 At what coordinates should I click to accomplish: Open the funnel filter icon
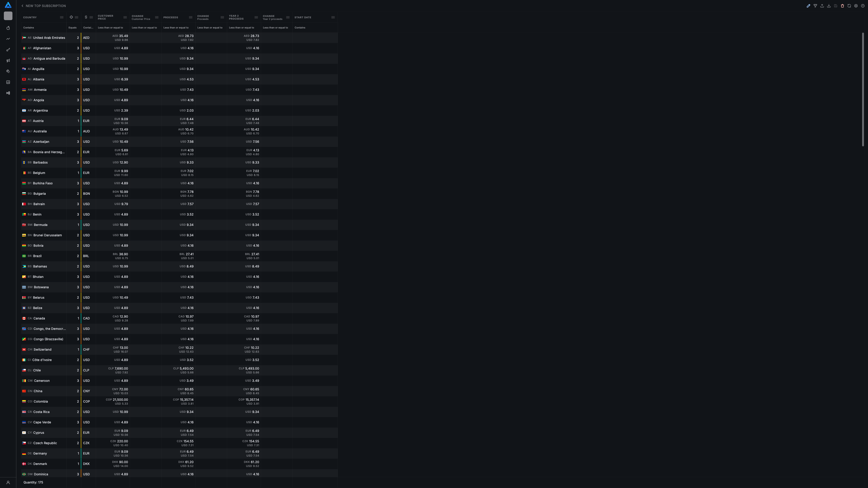(x=815, y=6)
